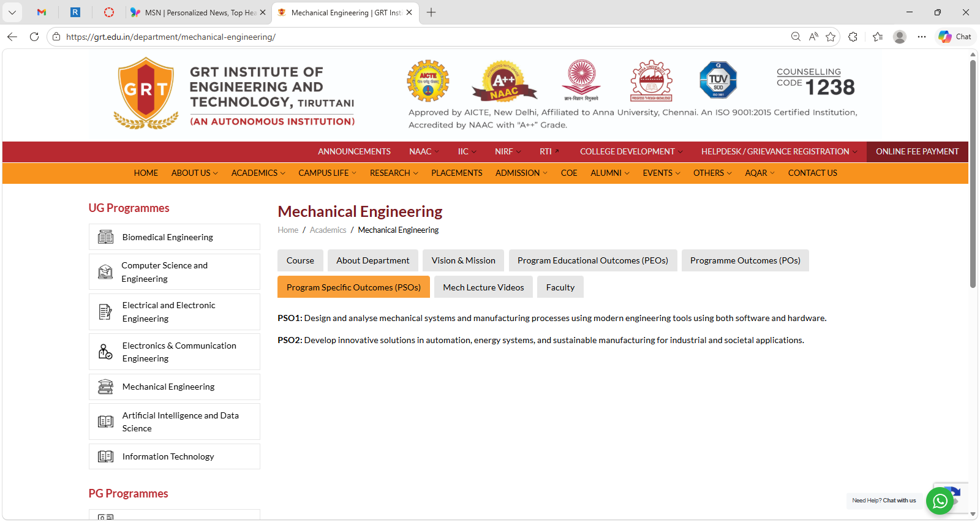Click the Online Fee Payment button
980x522 pixels.
[x=917, y=151]
